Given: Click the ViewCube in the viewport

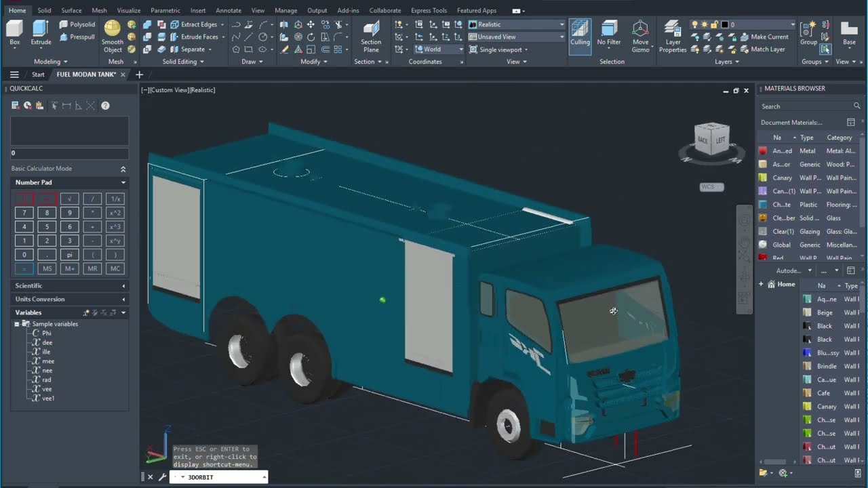Looking at the screenshot, I should point(711,139).
